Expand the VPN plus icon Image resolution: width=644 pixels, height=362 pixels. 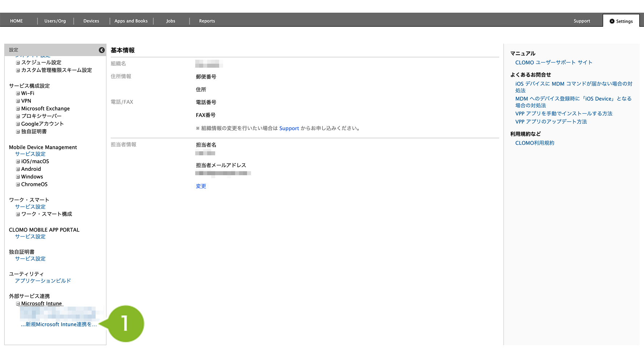pos(18,101)
